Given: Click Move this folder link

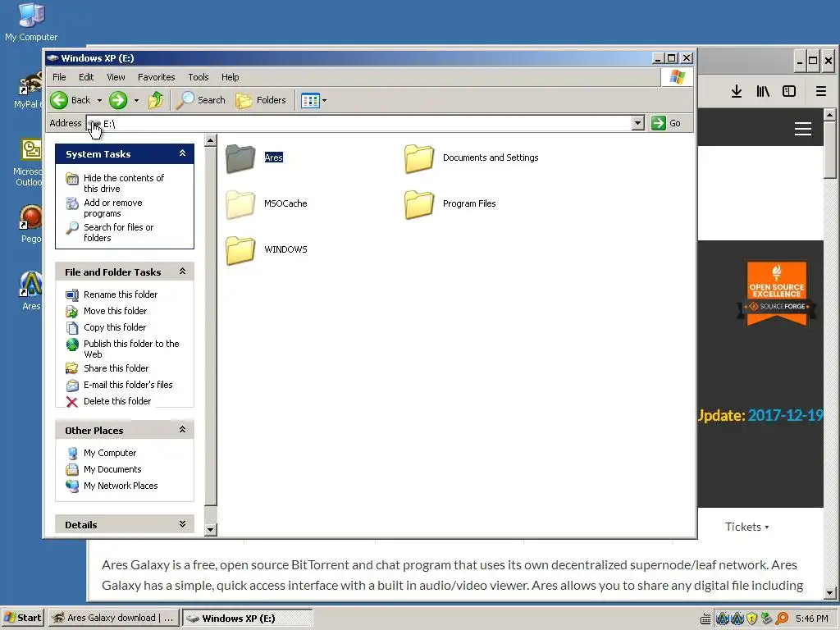Looking at the screenshot, I should tap(115, 311).
